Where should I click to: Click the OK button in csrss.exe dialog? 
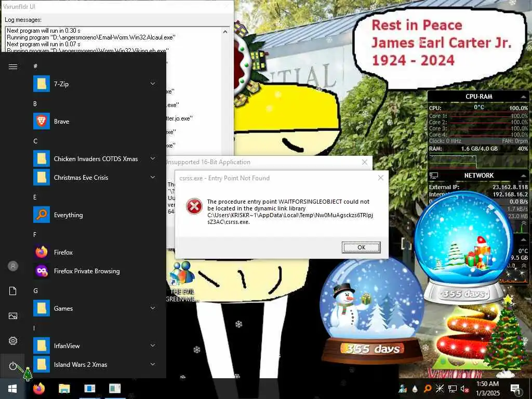click(x=361, y=247)
